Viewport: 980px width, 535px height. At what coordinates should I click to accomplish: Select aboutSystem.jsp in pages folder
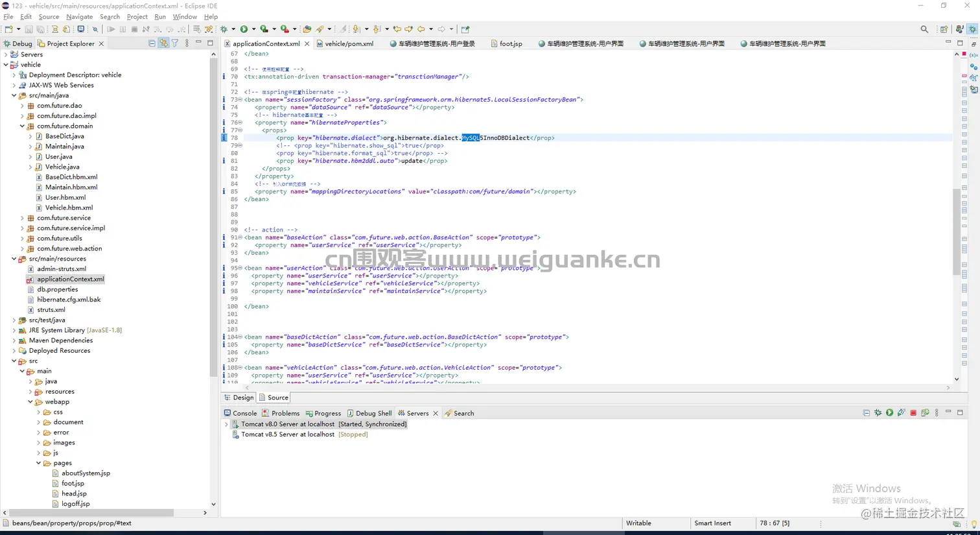coord(86,473)
